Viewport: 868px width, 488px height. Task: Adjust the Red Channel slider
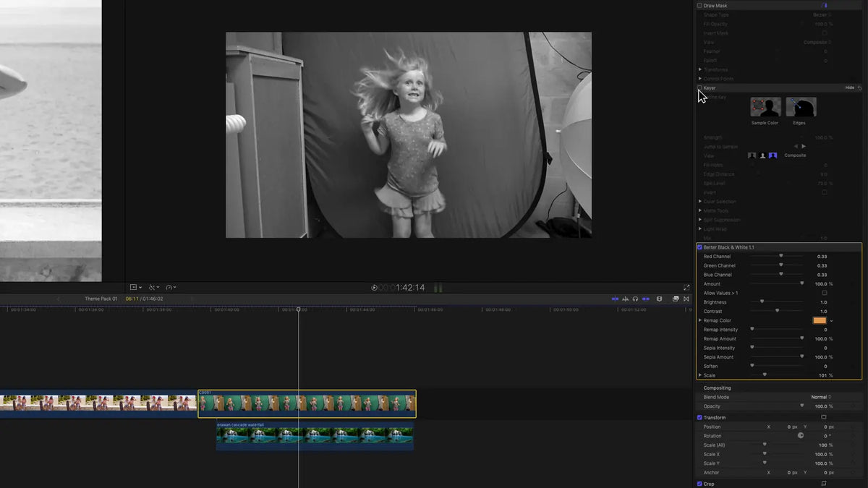[777, 256]
